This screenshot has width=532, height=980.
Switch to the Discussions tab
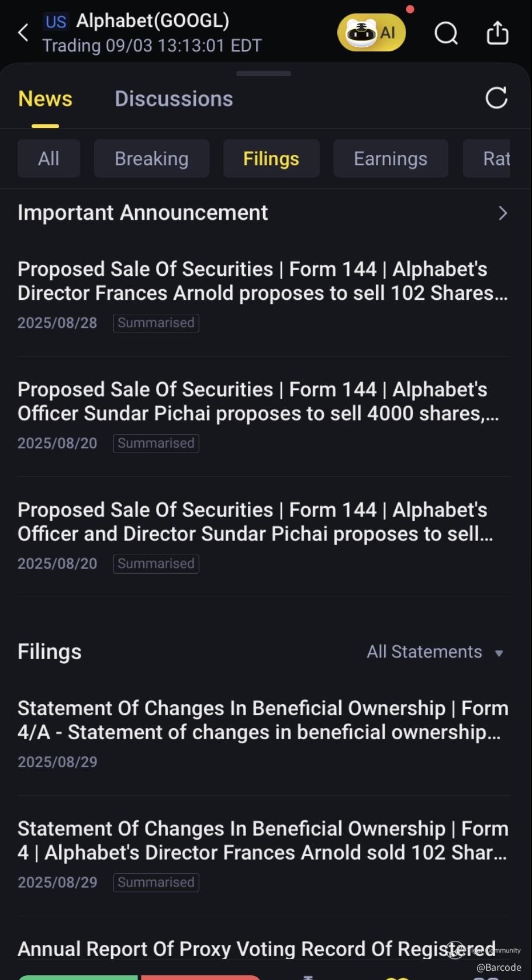174,99
